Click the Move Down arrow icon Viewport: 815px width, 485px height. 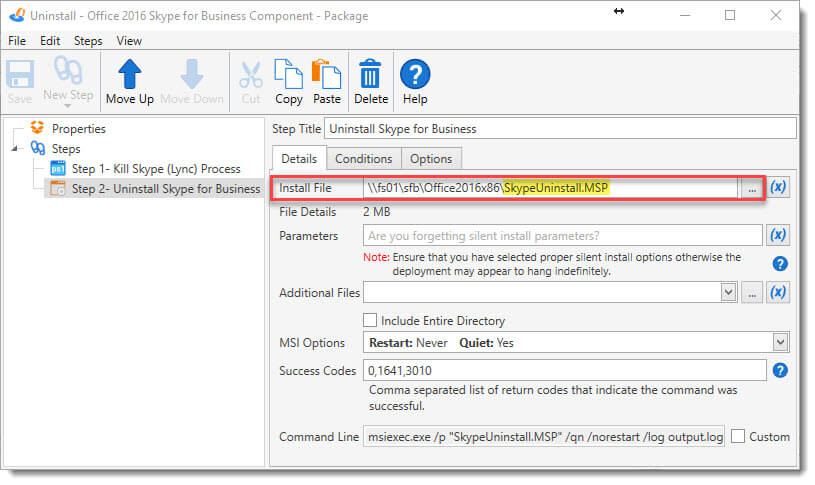(x=192, y=74)
